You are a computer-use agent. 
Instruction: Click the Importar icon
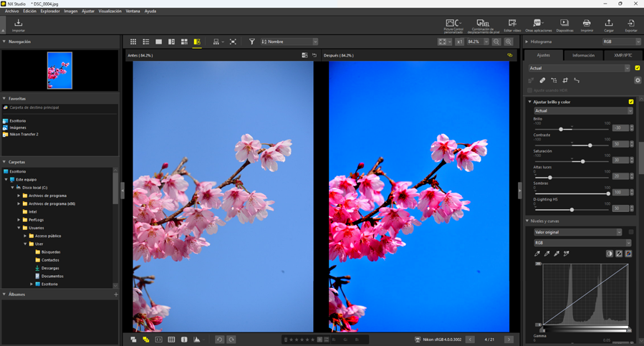19,25
